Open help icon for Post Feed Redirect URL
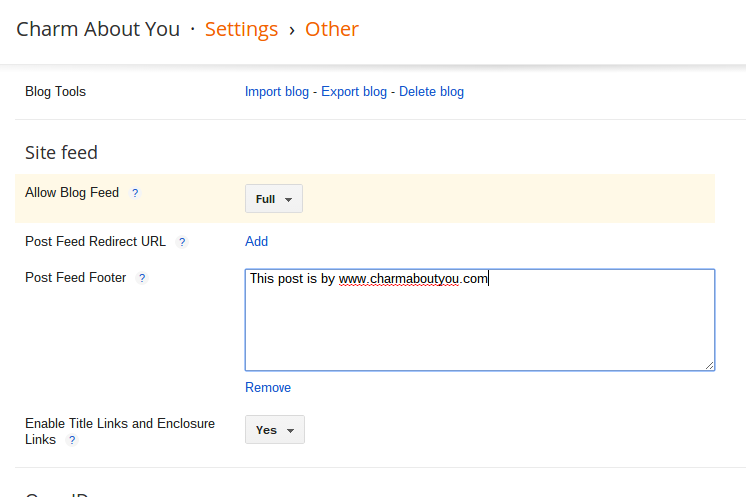 click(x=182, y=242)
